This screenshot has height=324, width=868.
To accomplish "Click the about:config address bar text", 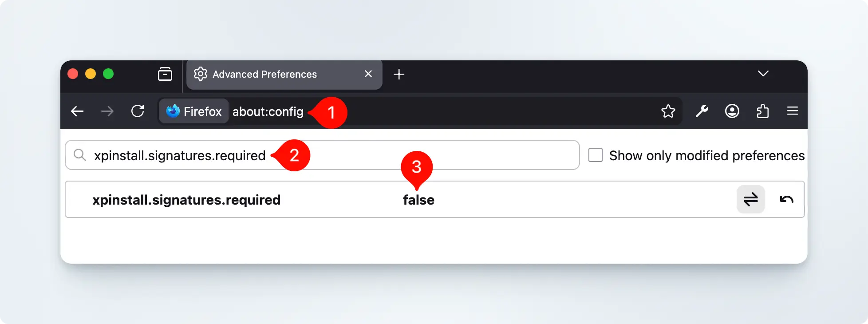I will pos(268,111).
